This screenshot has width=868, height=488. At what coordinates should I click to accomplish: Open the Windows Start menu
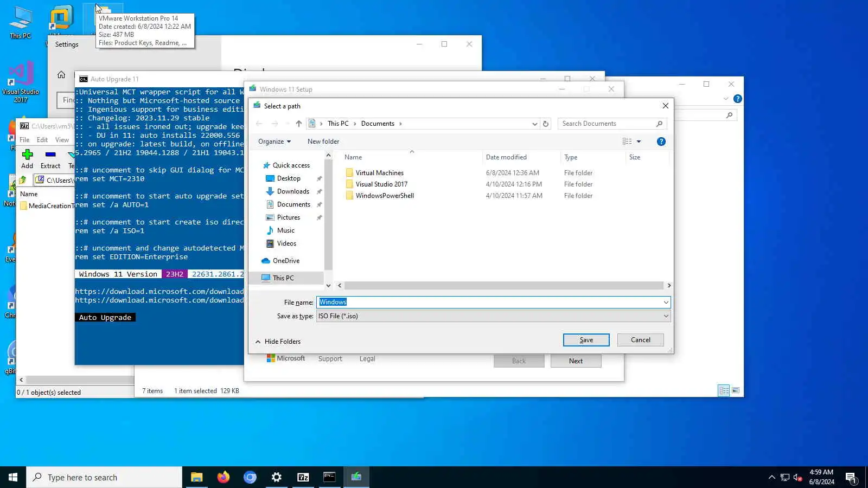point(13,477)
